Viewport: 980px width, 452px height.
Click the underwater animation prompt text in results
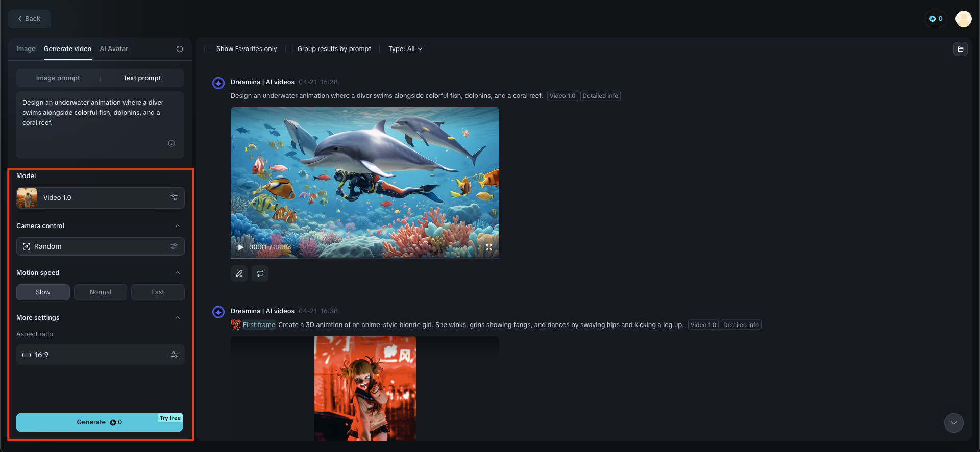(386, 96)
